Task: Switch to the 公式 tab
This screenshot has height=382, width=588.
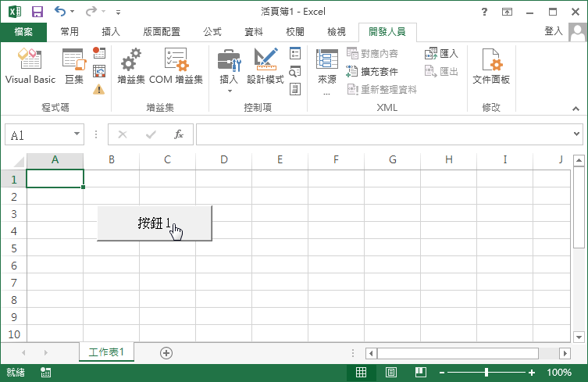Action: click(x=212, y=32)
